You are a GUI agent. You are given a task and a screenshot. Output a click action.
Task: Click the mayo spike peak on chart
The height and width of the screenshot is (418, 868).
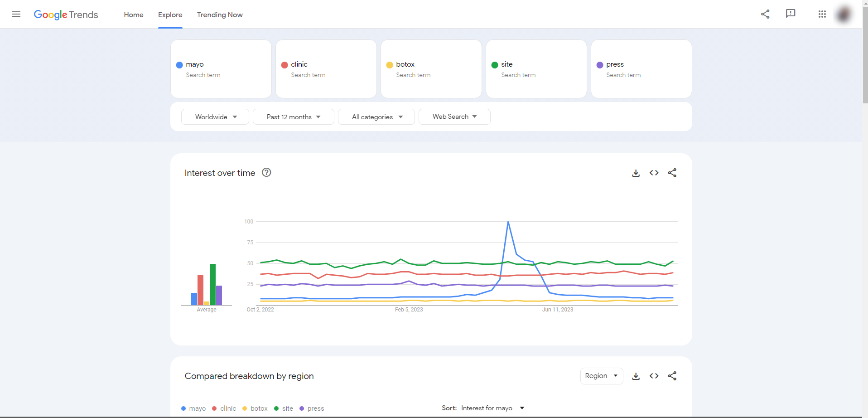508,222
